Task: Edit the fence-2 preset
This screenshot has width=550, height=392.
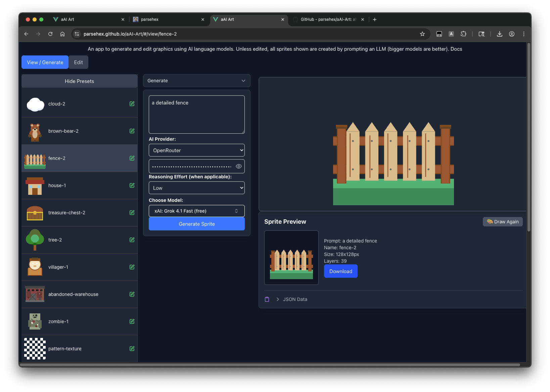Action: 132,158
